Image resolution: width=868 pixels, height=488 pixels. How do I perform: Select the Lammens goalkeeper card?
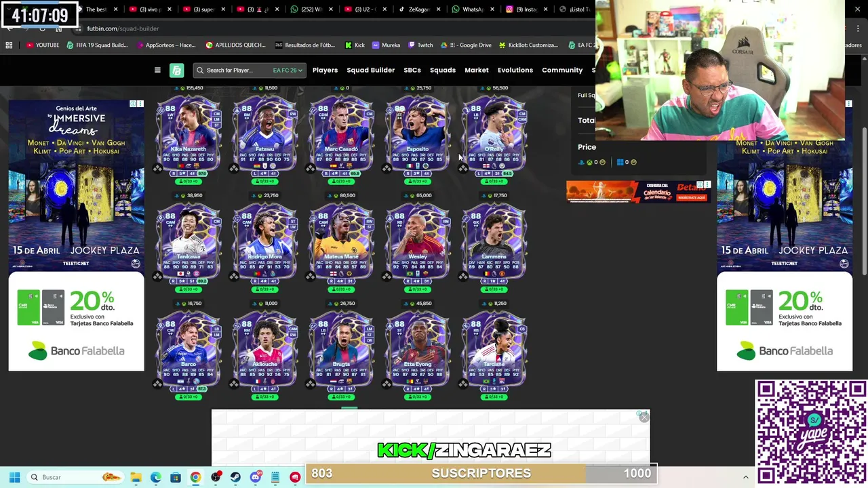tap(494, 242)
